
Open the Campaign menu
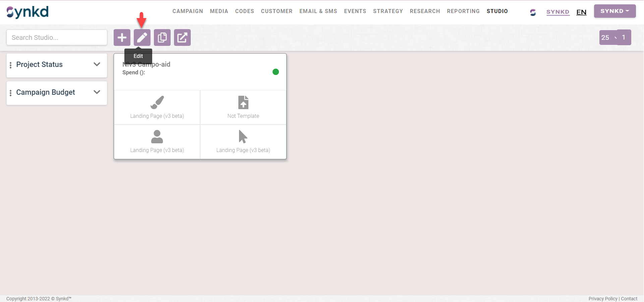click(188, 11)
